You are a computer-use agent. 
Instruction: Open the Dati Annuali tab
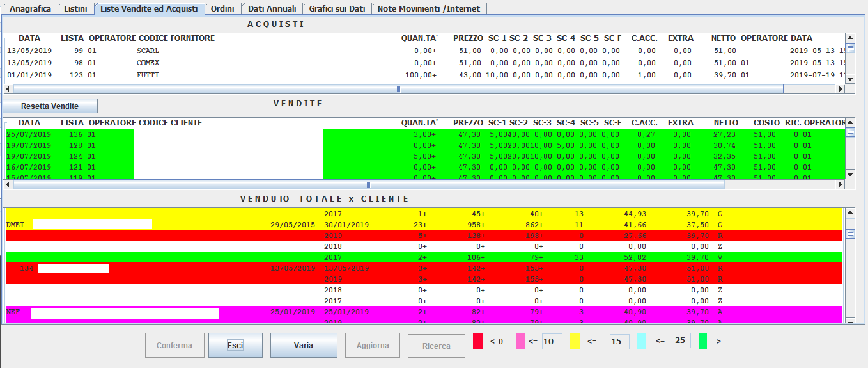click(x=272, y=8)
